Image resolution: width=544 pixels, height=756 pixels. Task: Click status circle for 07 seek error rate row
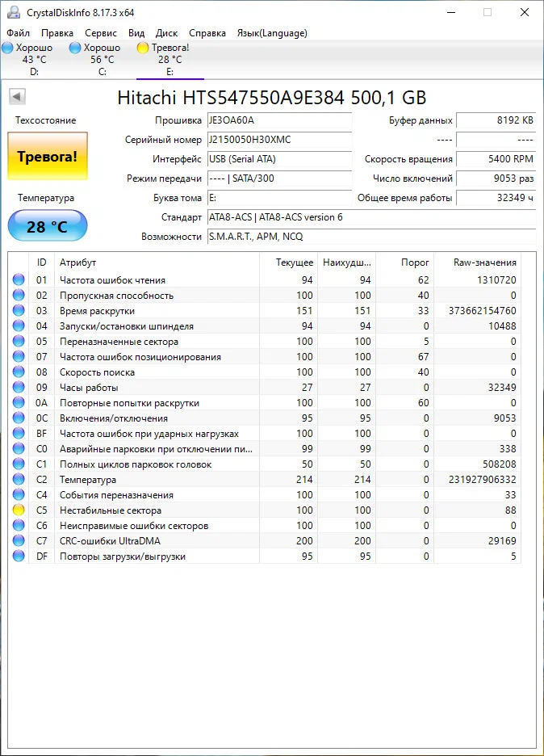point(19,356)
